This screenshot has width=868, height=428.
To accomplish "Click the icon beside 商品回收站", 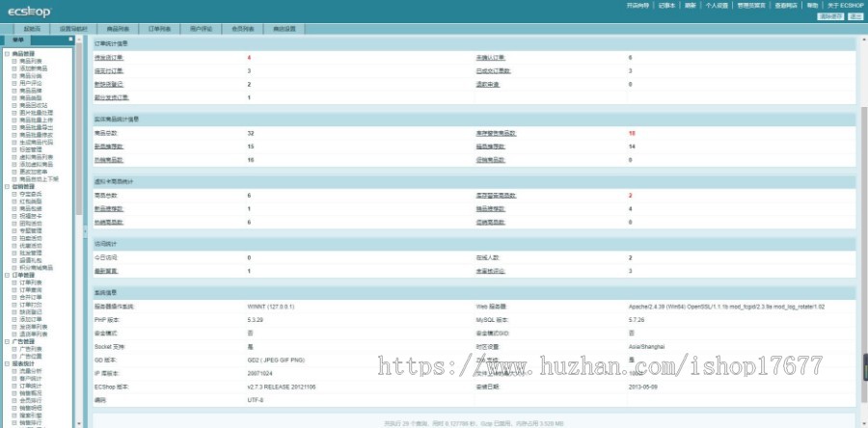I will (14, 105).
